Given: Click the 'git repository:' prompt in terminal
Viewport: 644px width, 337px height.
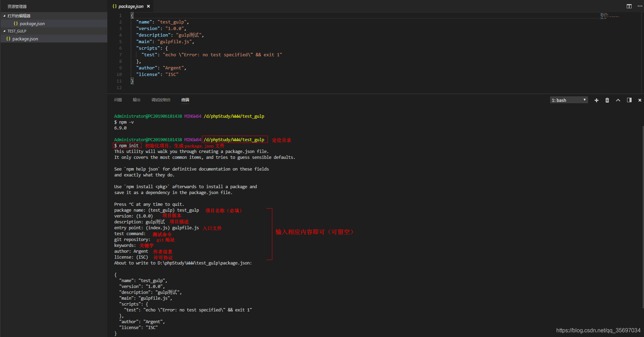Looking at the screenshot, I should (132, 240).
